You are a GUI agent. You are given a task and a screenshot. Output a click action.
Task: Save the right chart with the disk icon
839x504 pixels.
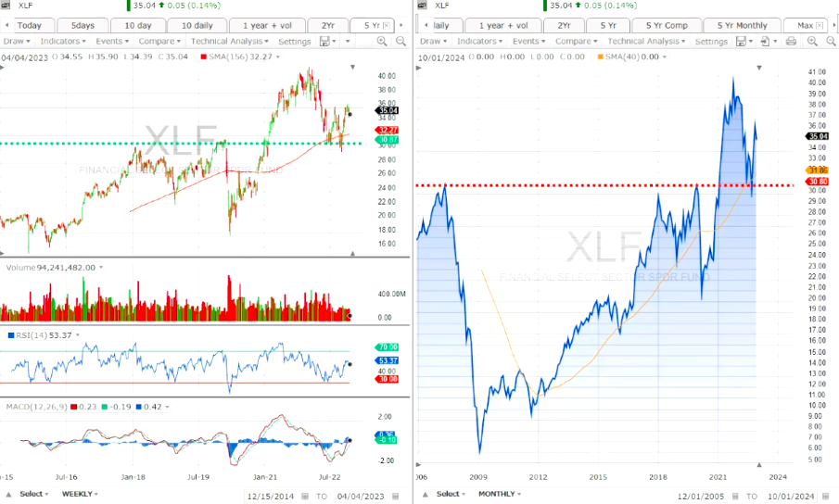click(741, 41)
